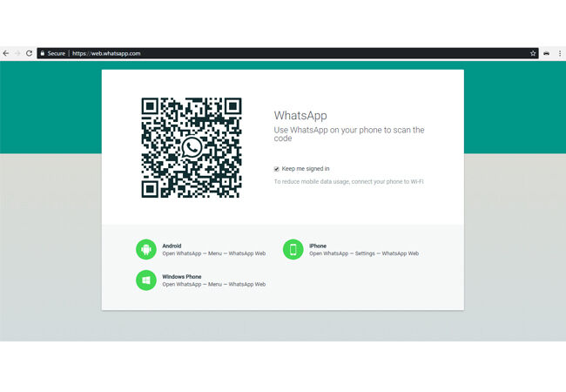Click the web.whatsapp.com address bar
The width and height of the screenshot is (566, 392).
click(287, 53)
